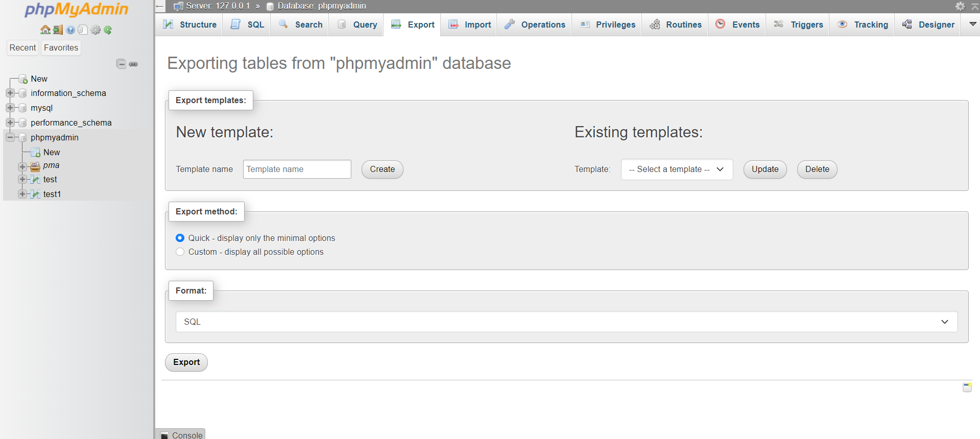Viewport: 980px width, 439px height.
Task: Click the test table icon
Action: (x=35, y=179)
